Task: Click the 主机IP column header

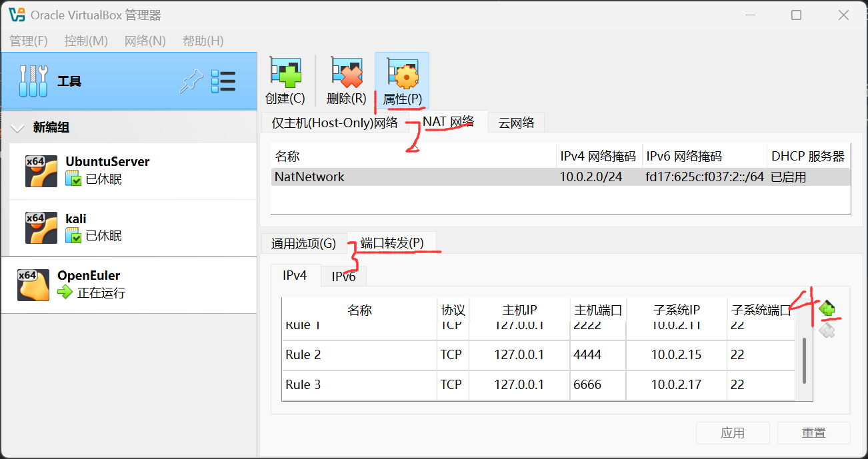Action: tap(519, 310)
